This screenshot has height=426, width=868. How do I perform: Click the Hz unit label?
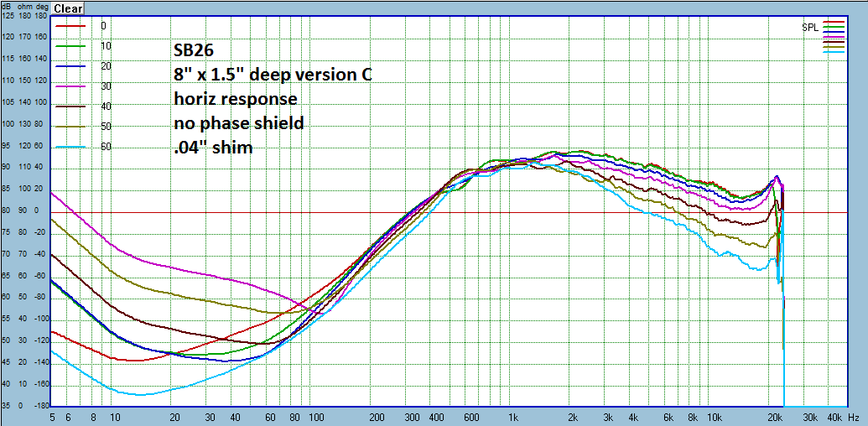(x=853, y=417)
